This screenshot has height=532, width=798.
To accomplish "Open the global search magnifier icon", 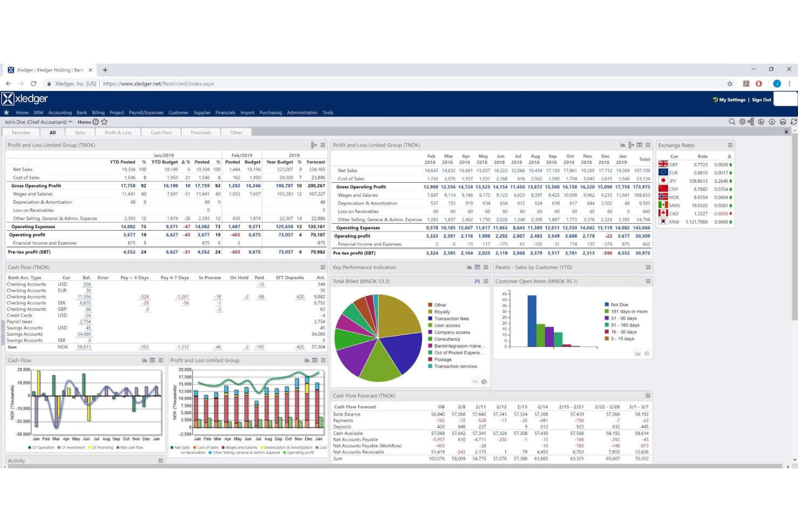I will pyautogui.click(x=732, y=122).
